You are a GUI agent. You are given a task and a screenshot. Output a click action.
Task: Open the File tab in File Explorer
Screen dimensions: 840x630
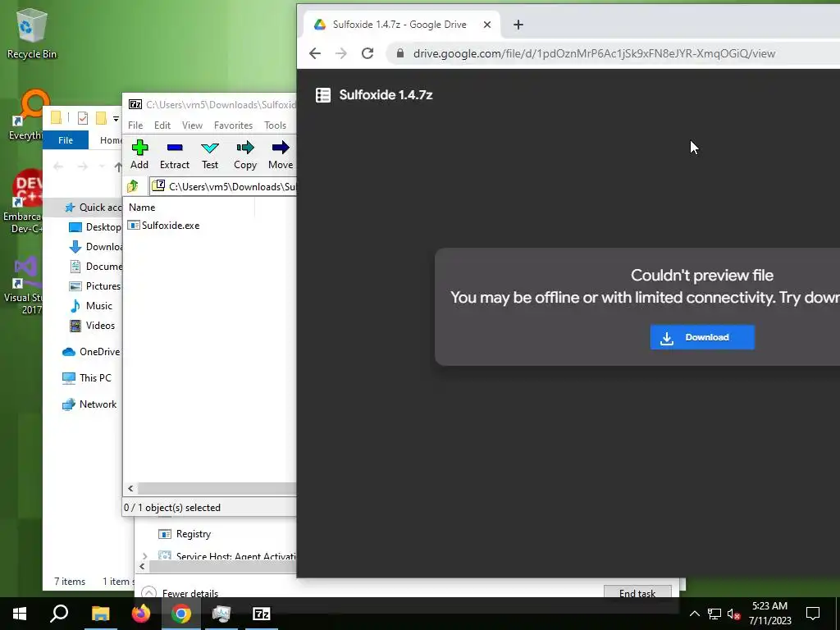click(x=66, y=140)
